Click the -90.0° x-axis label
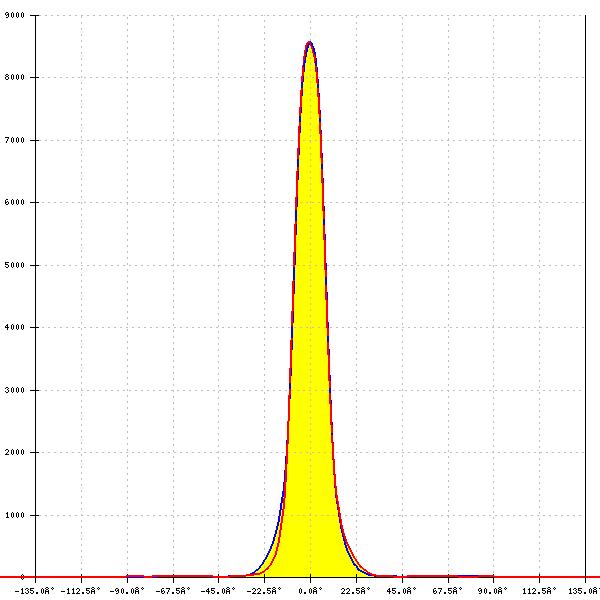The height and width of the screenshot is (600, 600). [x=127, y=591]
